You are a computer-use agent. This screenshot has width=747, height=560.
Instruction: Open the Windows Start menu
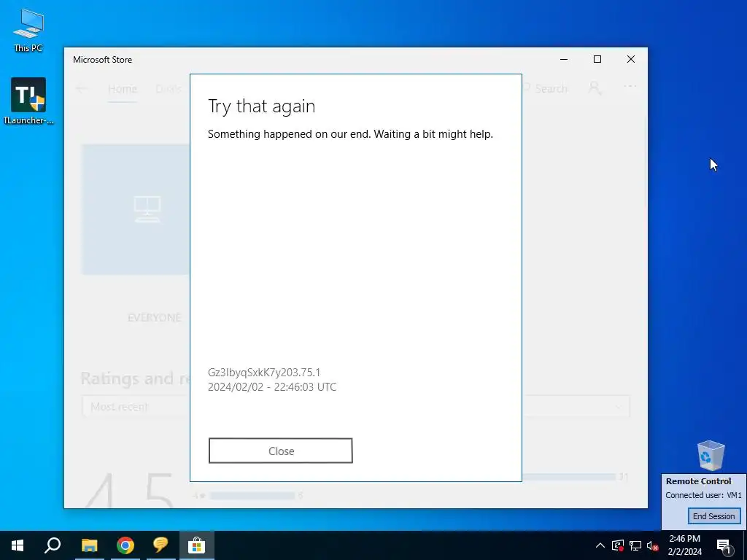[x=18, y=545]
